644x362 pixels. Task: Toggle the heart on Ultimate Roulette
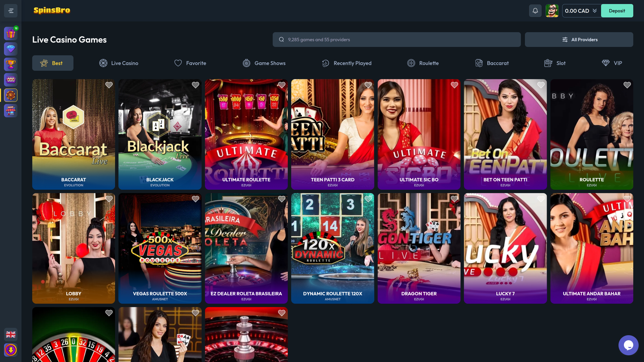[282, 85]
